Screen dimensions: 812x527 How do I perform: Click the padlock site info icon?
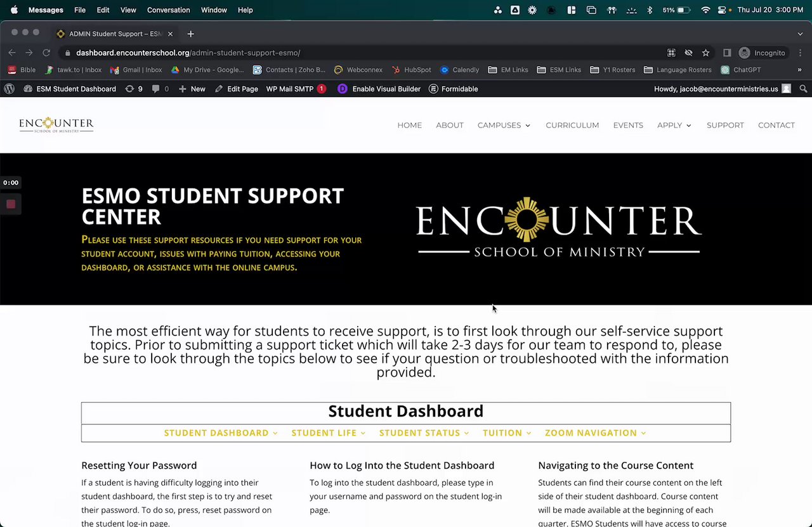[68, 53]
